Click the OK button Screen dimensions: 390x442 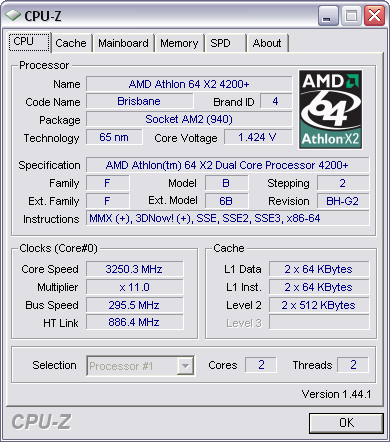tap(346, 423)
